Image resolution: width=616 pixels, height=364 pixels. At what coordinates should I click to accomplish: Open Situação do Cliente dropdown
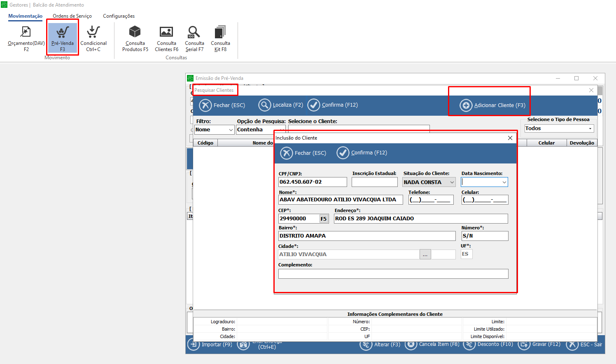point(452,182)
